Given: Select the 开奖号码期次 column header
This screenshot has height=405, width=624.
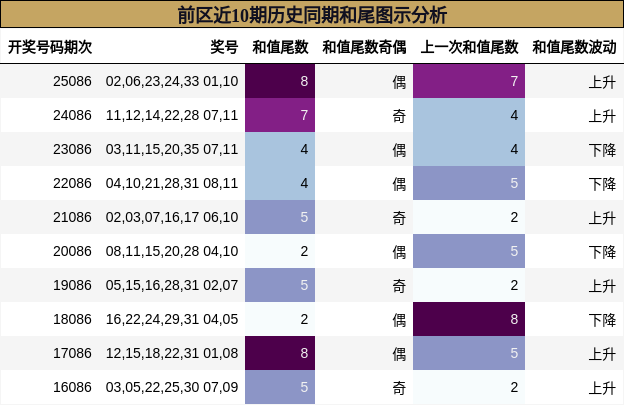Looking at the screenshot, I should click(x=50, y=47).
